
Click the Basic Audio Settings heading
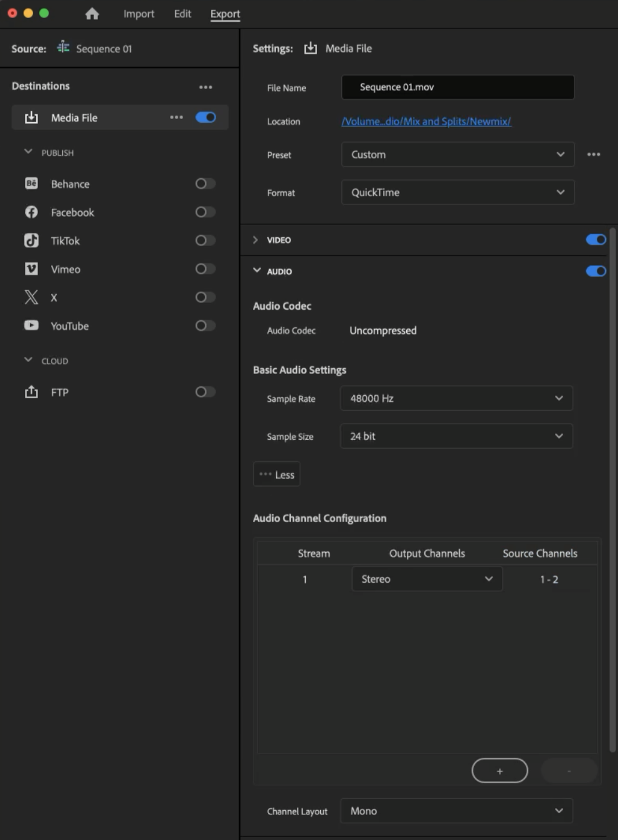click(x=300, y=370)
